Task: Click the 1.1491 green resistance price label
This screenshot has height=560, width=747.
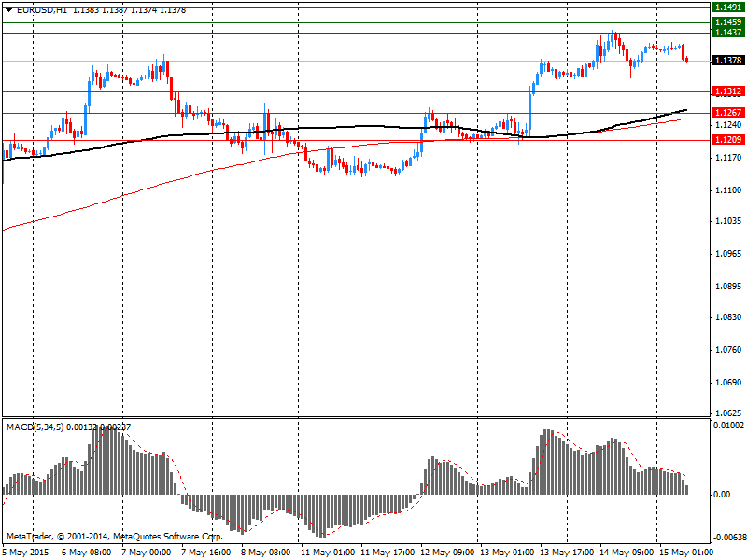Action: 728,7
